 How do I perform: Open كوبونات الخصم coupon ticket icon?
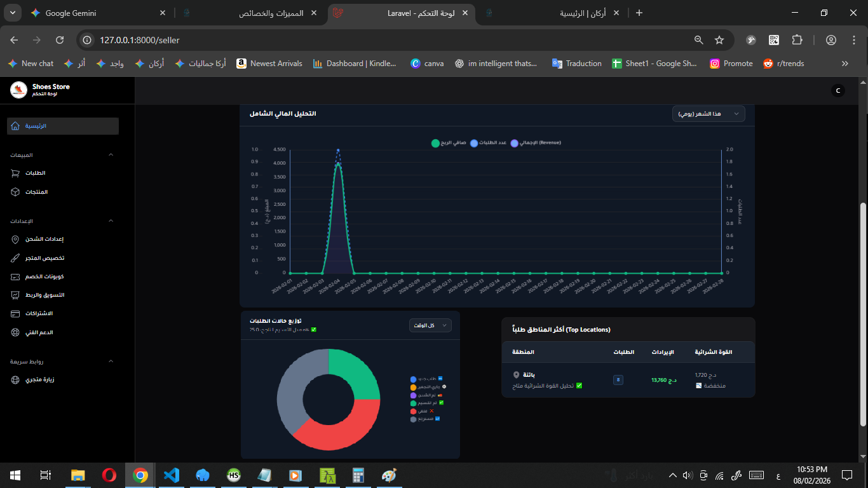(x=15, y=276)
